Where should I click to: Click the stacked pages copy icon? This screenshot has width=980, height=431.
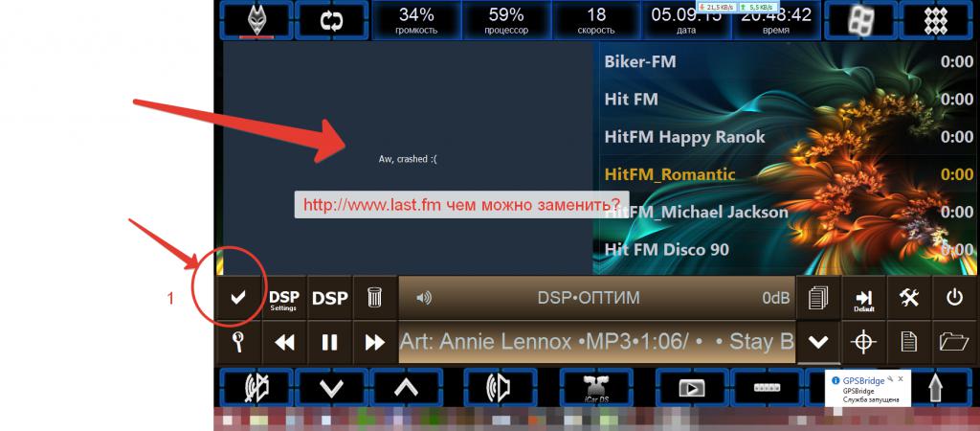point(818,298)
